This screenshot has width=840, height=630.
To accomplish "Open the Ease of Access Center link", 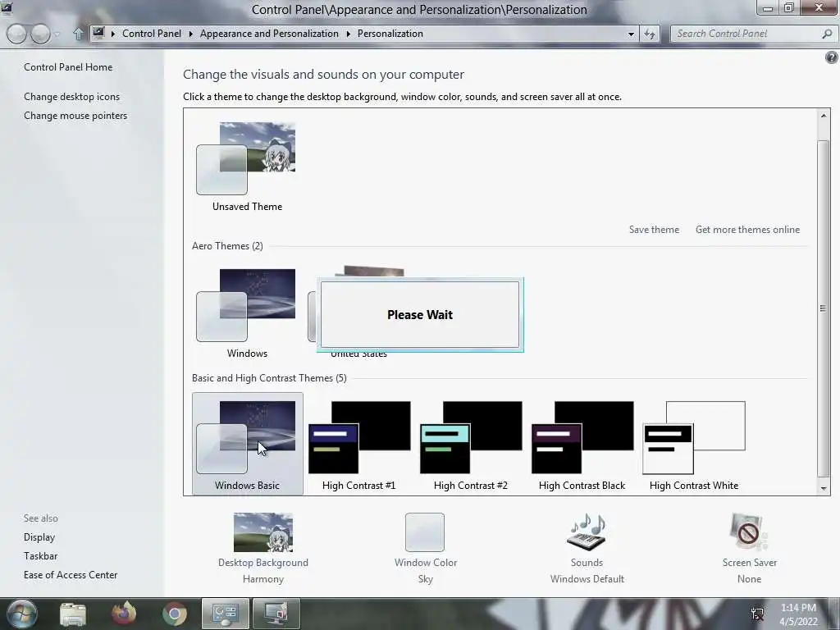I will [71, 575].
